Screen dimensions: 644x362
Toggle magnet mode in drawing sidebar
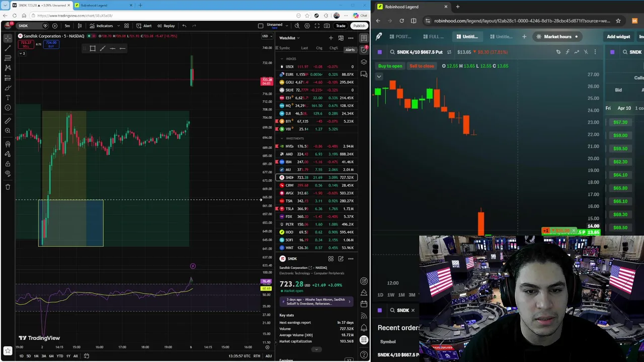8,144
